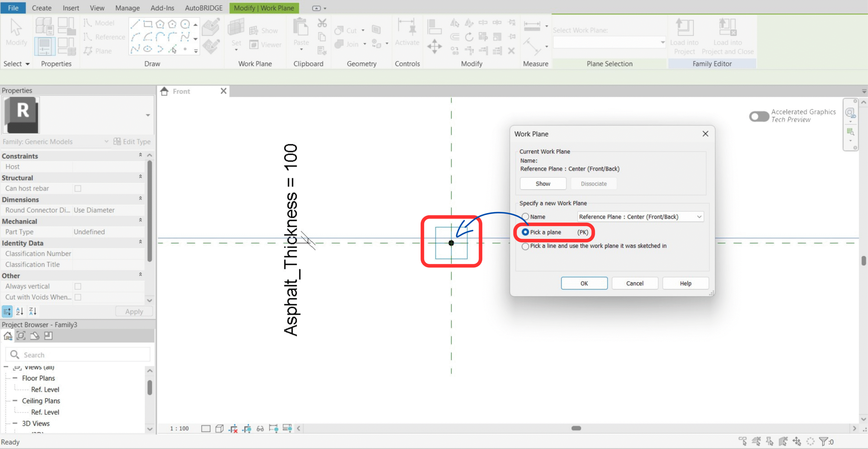This screenshot has height=449, width=868.
Task: Click OK in Work Plane dialog
Action: click(584, 283)
